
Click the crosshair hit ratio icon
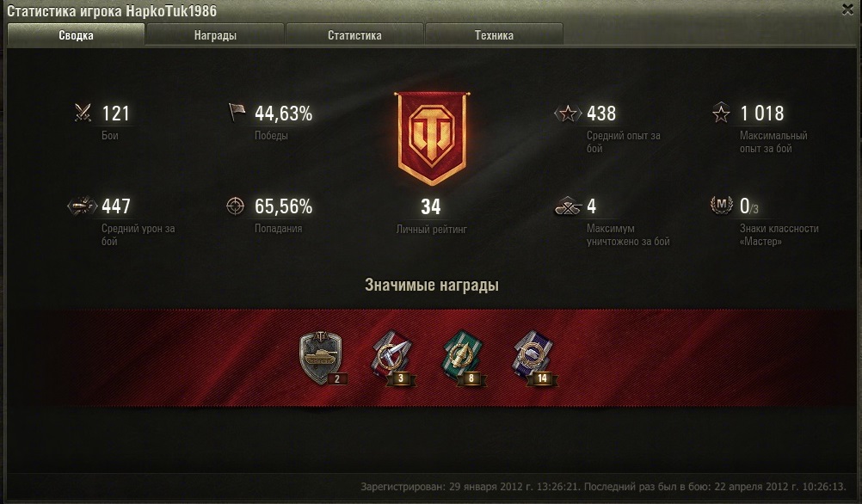(236, 206)
